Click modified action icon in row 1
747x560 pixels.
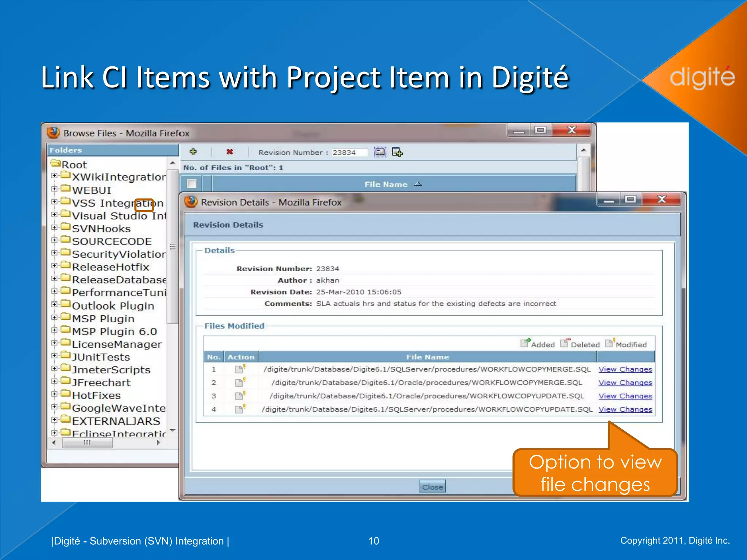point(240,369)
